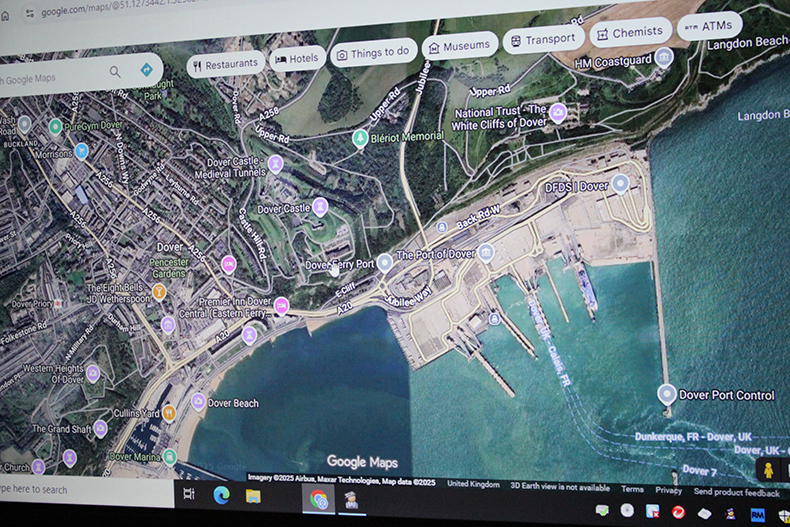This screenshot has height=527, width=790.
Task: Open File Explorer from the taskbar
Action: 254,495
